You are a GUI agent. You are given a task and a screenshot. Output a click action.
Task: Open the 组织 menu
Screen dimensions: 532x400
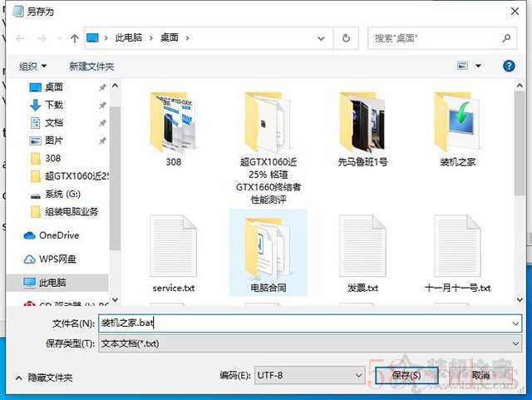pyautogui.click(x=33, y=66)
